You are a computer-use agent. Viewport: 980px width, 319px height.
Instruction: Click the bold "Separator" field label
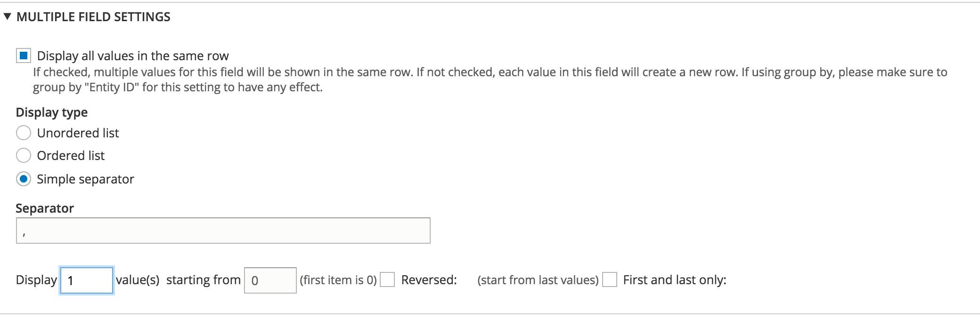point(45,208)
